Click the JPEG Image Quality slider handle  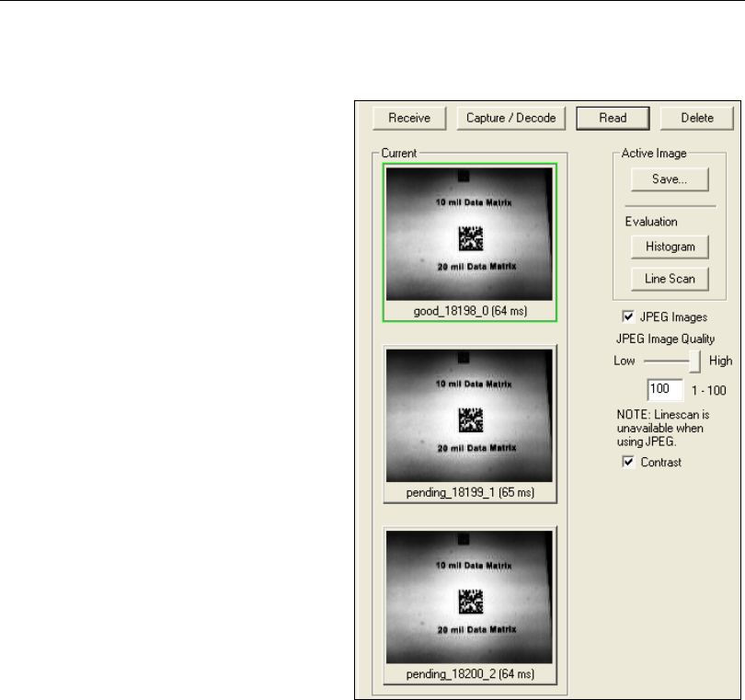pyautogui.click(x=695, y=361)
